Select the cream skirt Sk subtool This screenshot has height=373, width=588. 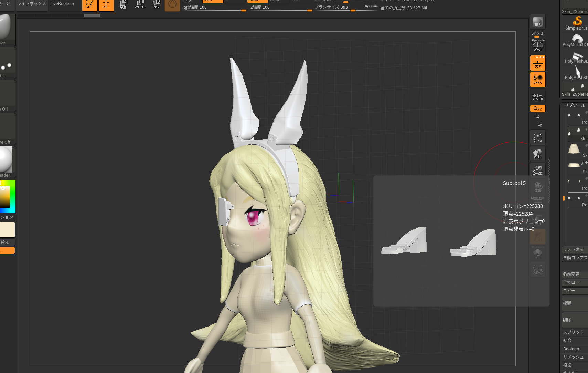tap(578, 151)
